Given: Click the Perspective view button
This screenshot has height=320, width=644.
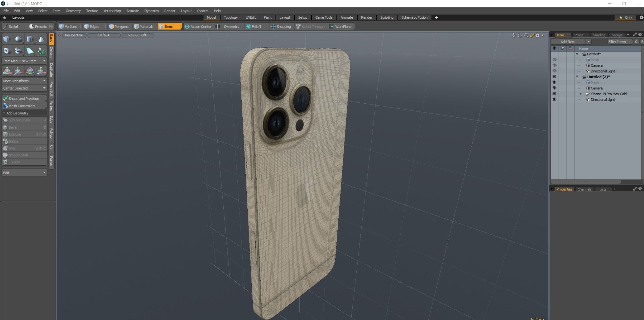Looking at the screenshot, I should pos(74,35).
